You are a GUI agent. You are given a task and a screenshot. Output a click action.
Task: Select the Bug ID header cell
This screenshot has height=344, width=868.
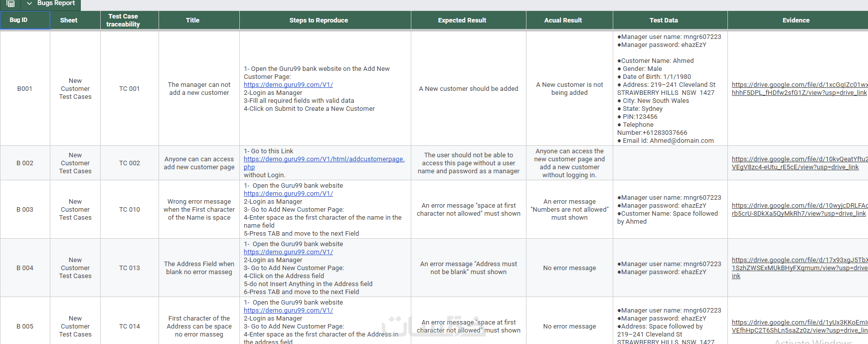(25, 20)
